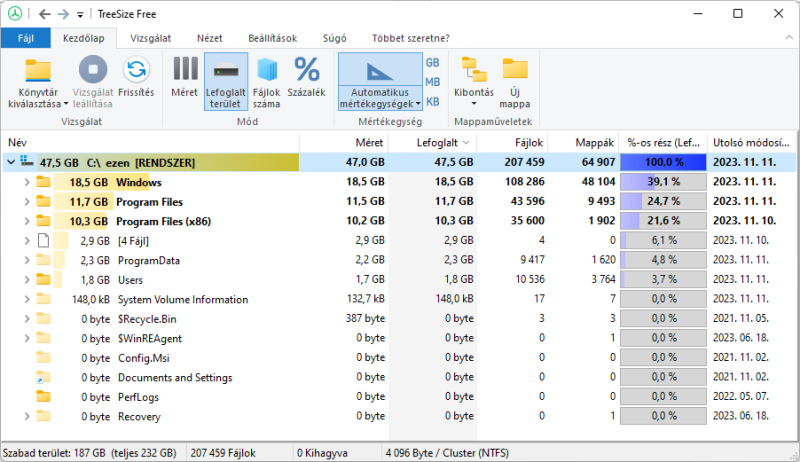Go forward with the right arrow
Viewport: 800px width, 462px height.
tap(63, 14)
